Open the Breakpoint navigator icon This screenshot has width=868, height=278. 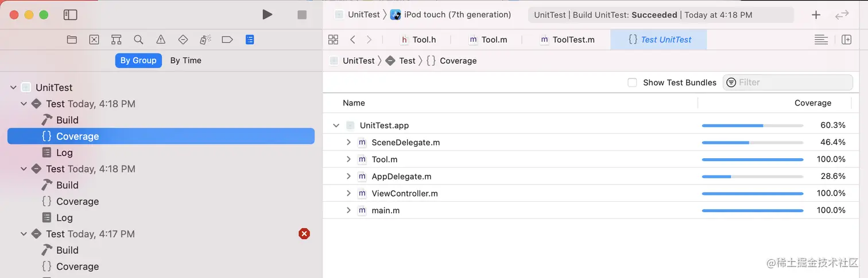[x=227, y=40]
